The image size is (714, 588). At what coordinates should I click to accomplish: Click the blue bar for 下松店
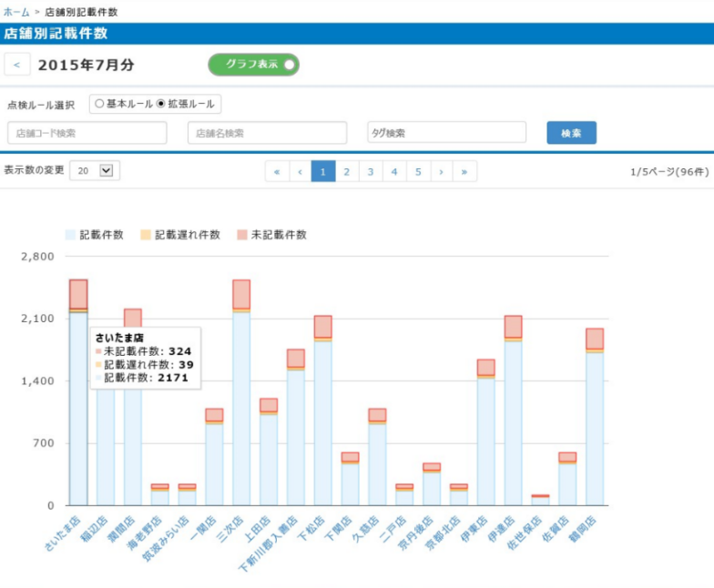[322, 423]
